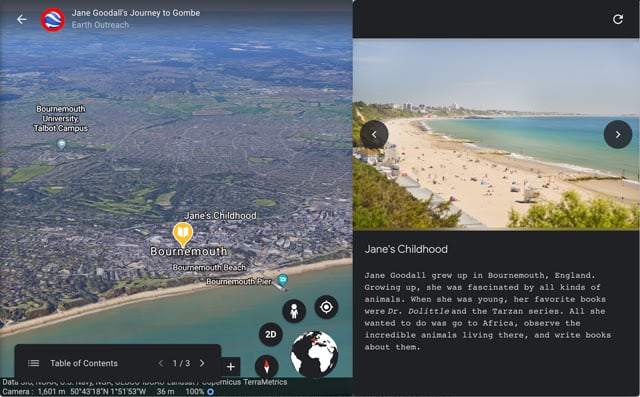Viewport: 640px width, 397px height.
Task: Click the Bournemouth University place marker pin
Action: [61, 144]
